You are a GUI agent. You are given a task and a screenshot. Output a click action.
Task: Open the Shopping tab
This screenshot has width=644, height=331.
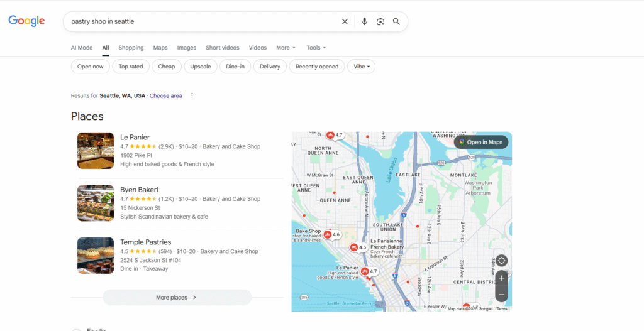coord(131,48)
